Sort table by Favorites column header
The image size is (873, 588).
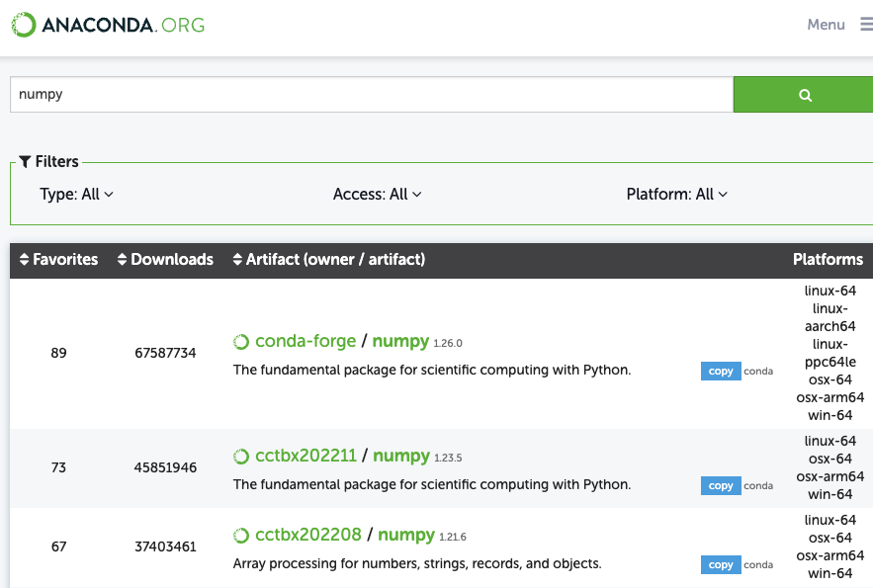click(x=59, y=259)
